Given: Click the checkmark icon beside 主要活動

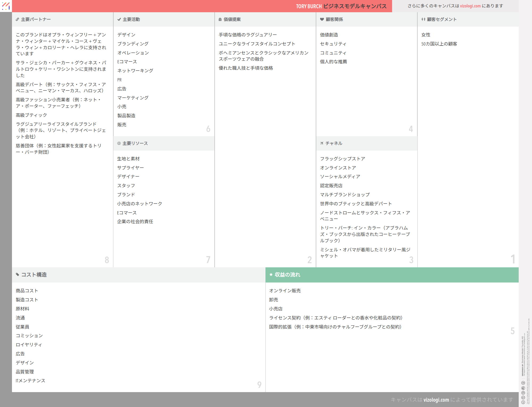Looking at the screenshot, I should pos(119,19).
